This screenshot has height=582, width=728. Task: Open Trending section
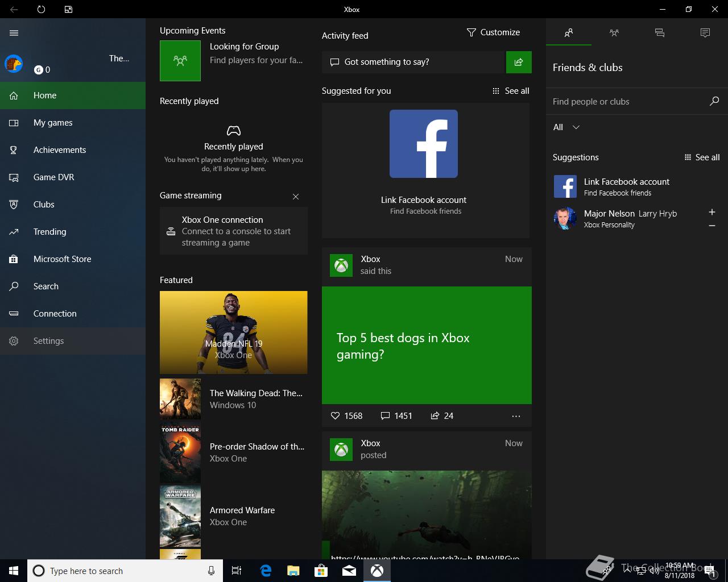pos(73,232)
